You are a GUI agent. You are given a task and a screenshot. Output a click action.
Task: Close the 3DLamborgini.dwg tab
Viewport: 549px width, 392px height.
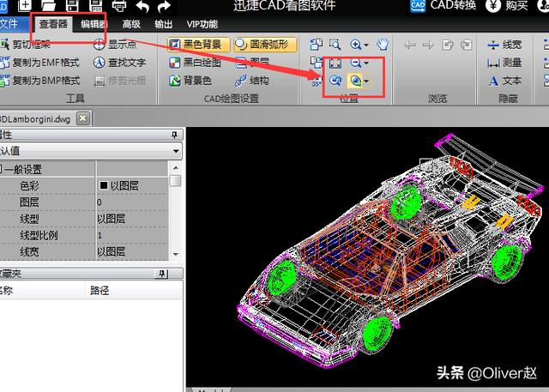(82, 118)
